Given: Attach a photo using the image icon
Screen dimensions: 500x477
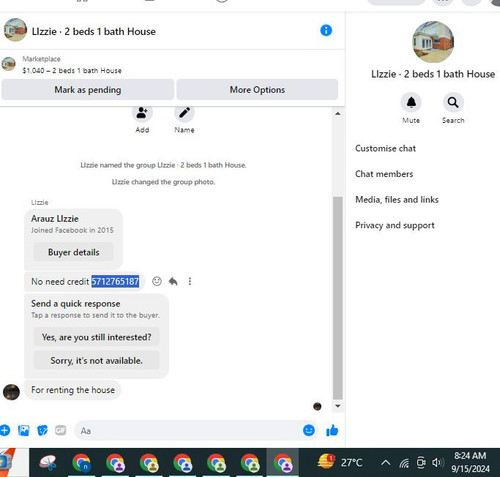Looking at the screenshot, I should (23, 430).
